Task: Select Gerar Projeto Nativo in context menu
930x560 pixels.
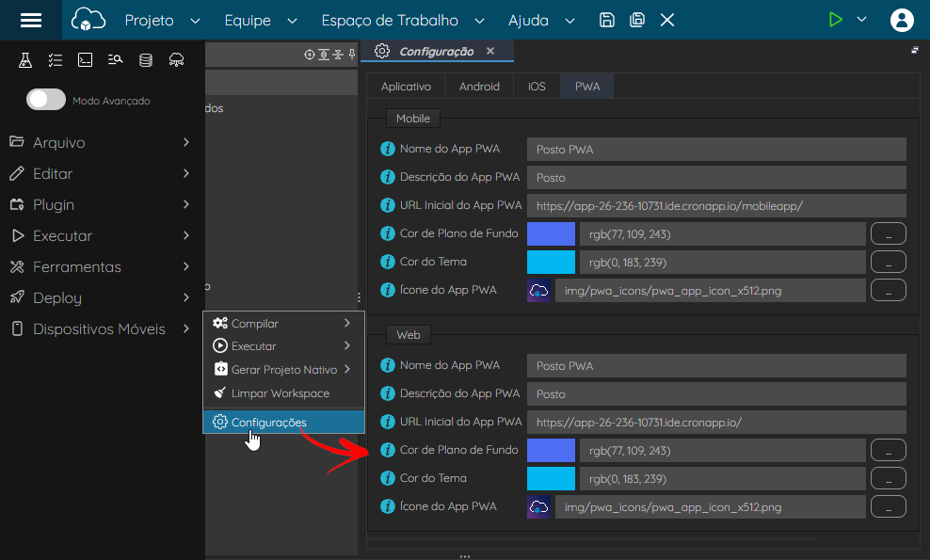Action: point(283,370)
